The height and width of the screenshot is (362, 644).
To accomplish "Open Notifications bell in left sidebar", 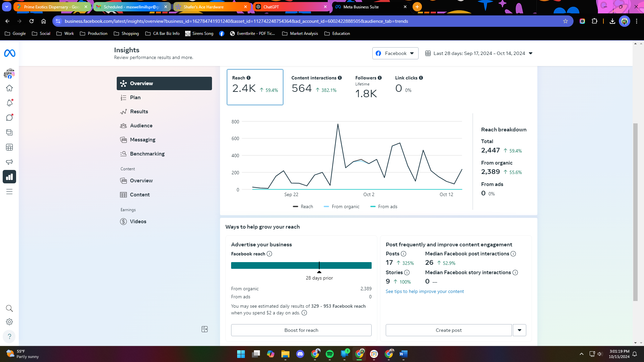I will tap(9, 103).
